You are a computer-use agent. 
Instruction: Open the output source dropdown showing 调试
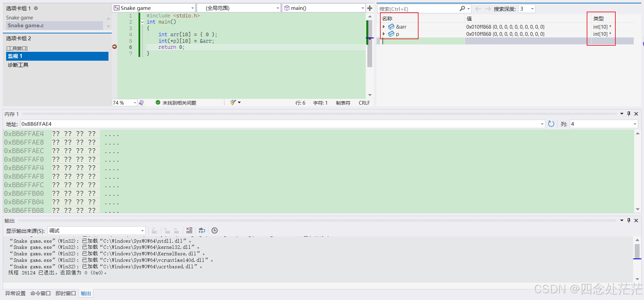pyautogui.click(x=143, y=231)
